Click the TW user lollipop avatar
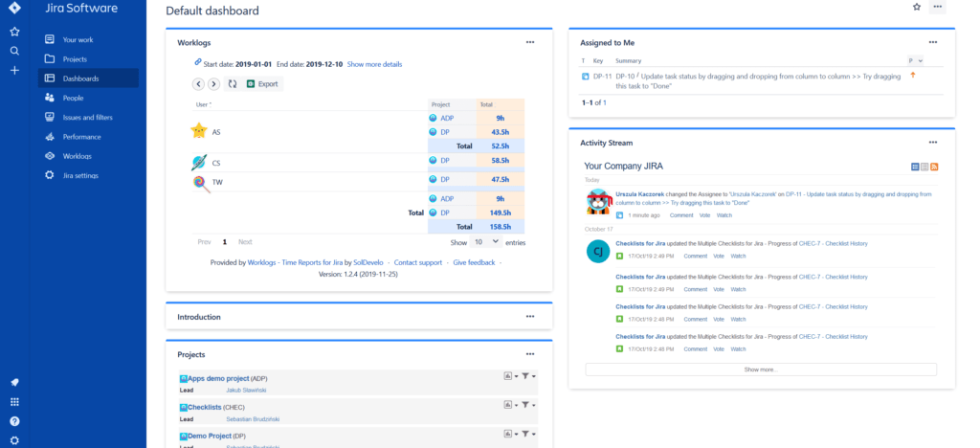 201,184
